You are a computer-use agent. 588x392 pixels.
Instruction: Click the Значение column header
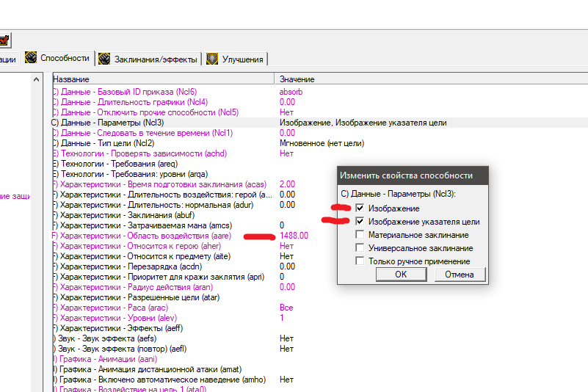coord(431,79)
